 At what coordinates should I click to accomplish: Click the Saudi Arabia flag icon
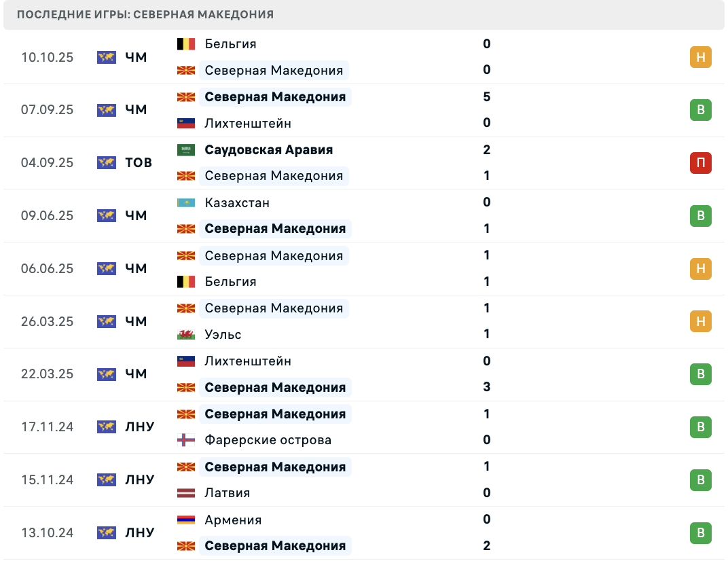tap(186, 150)
